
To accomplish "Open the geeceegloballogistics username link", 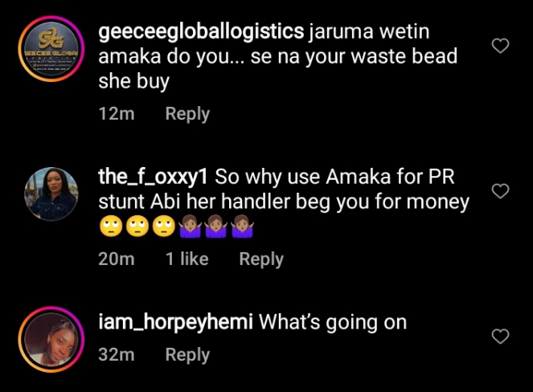I will tap(201, 32).
